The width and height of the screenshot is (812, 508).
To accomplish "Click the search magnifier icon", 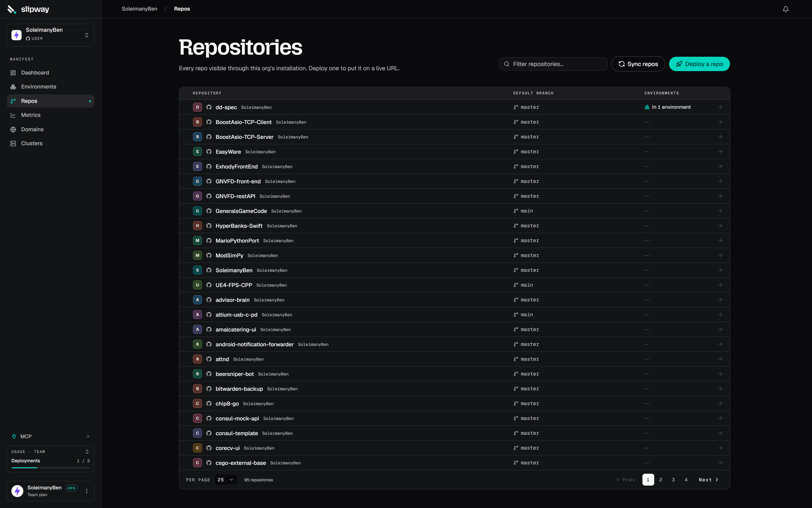I will point(507,64).
